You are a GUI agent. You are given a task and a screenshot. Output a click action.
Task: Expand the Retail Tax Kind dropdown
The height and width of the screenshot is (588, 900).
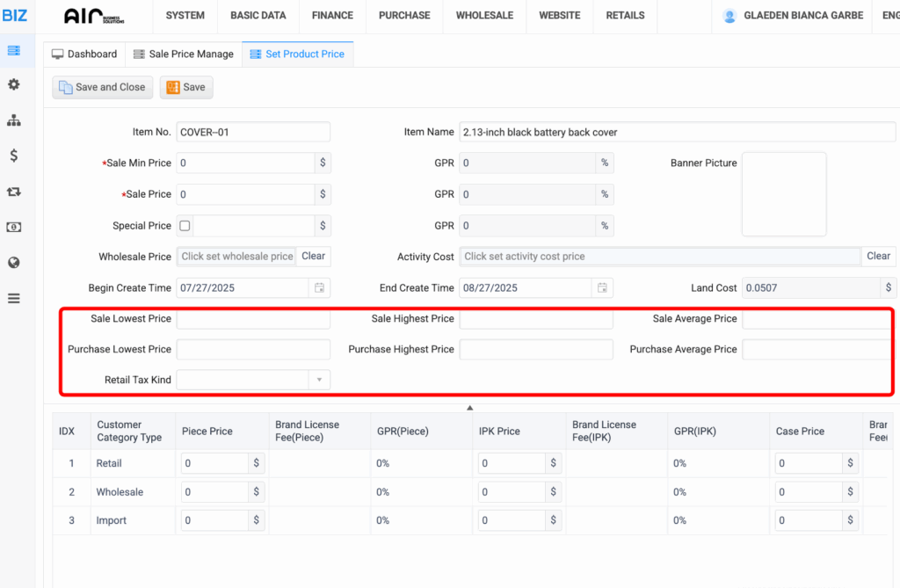pyautogui.click(x=318, y=380)
